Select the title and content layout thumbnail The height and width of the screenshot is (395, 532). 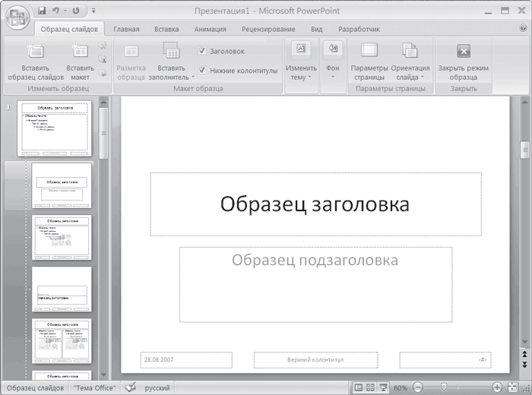62,237
